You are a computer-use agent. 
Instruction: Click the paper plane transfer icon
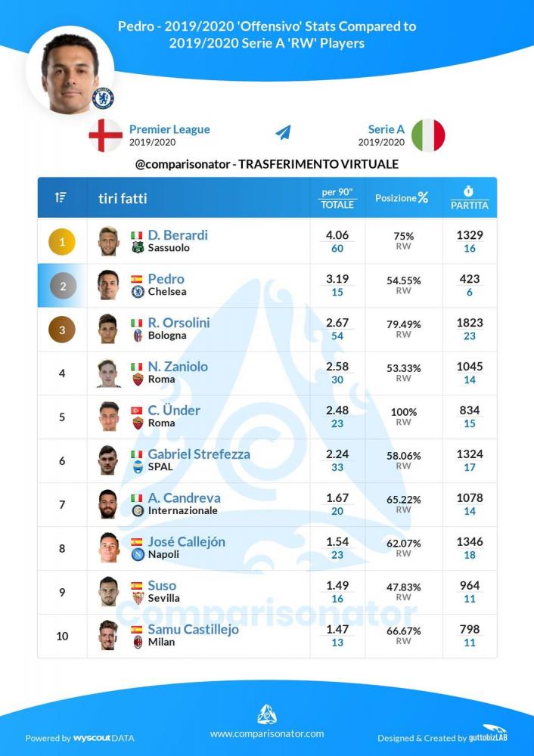(283, 132)
